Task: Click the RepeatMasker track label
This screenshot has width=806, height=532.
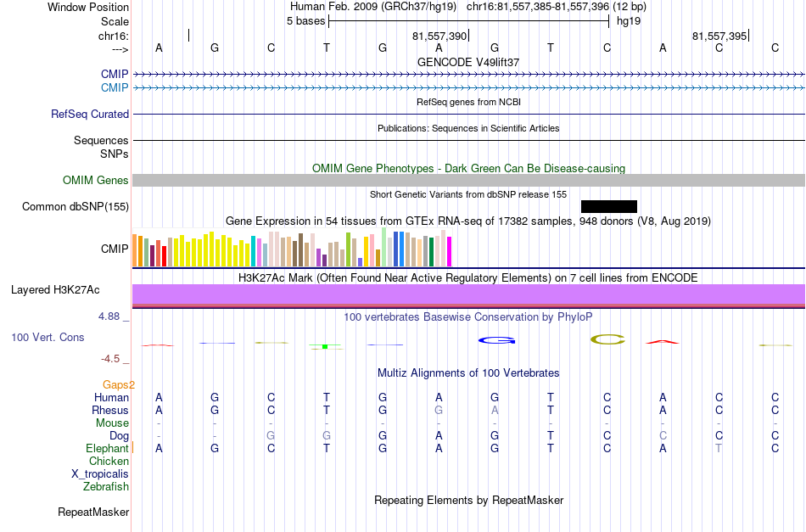Action: [x=93, y=512]
